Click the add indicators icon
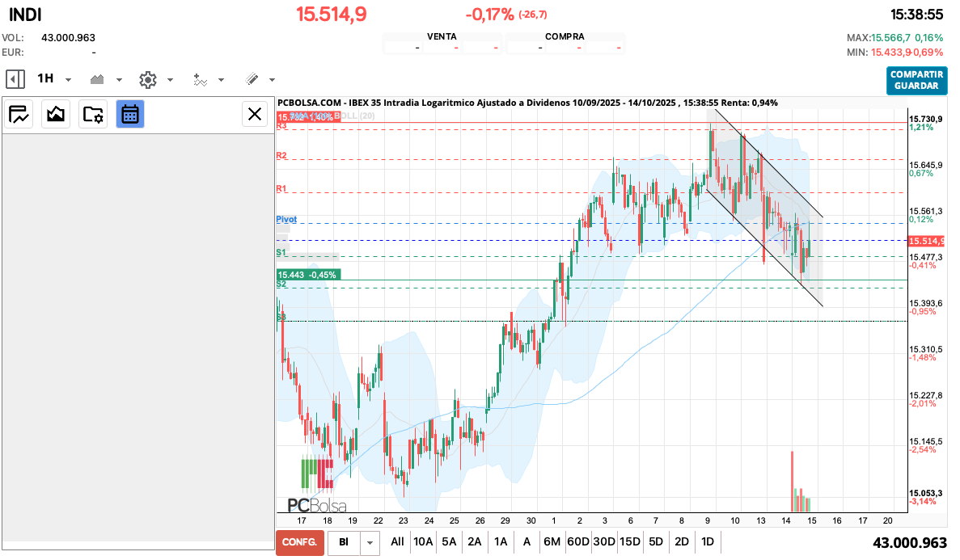The width and height of the screenshot is (960, 560). point(200,79)
